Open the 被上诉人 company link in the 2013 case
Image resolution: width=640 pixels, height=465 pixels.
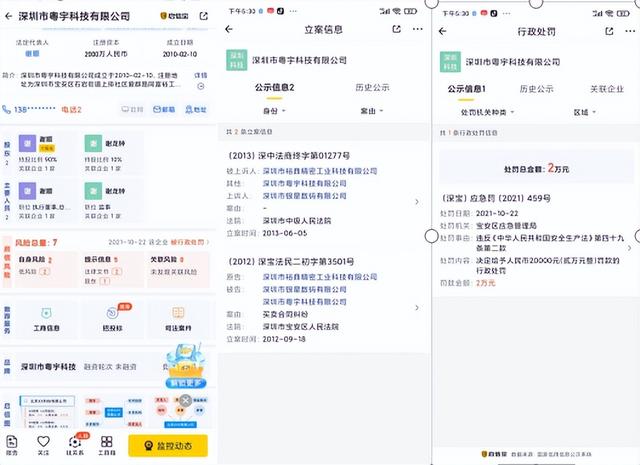(x=320, y=171)
